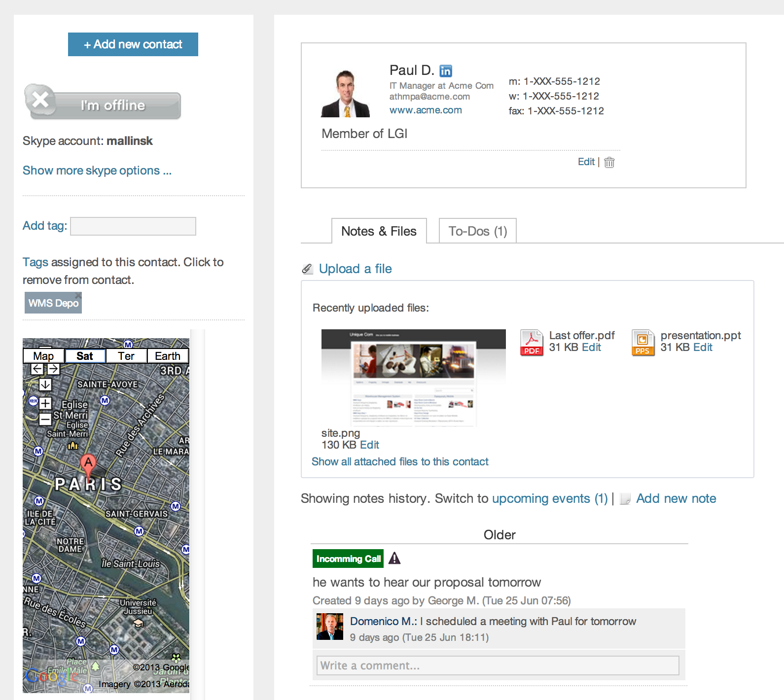Pan the map down with arrow button
The image size is (784, 700).
click(45, 384)
